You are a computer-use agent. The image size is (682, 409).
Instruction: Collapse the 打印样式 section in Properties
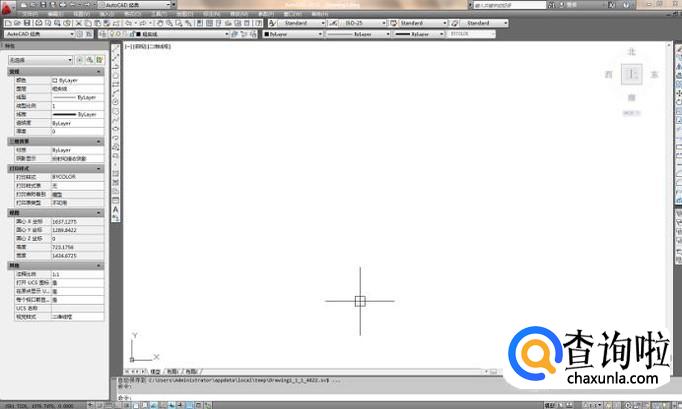tap(99, 168)
